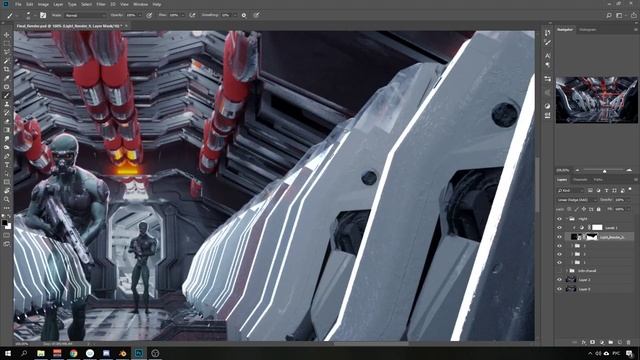Open the File menu
640x360 pixels.
(x=18, y=4)
